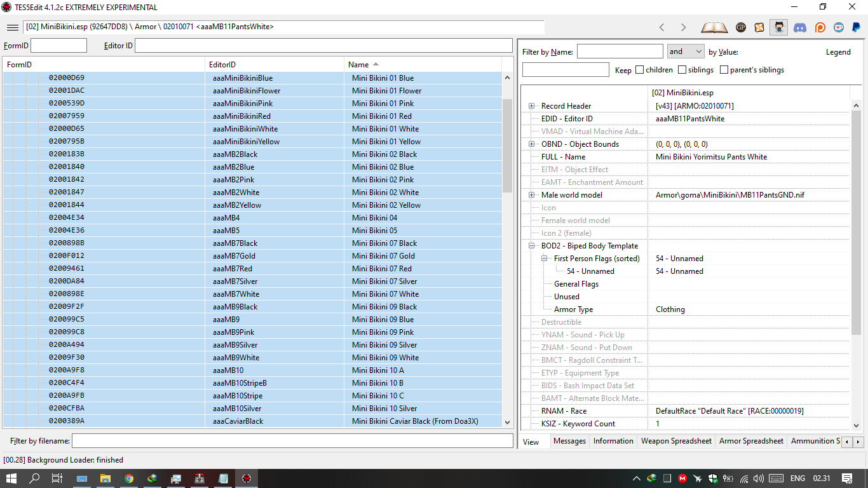This screenshot has height=488, width=868.
Task: Switch to the Messages tab
Action: coord(569,441)
